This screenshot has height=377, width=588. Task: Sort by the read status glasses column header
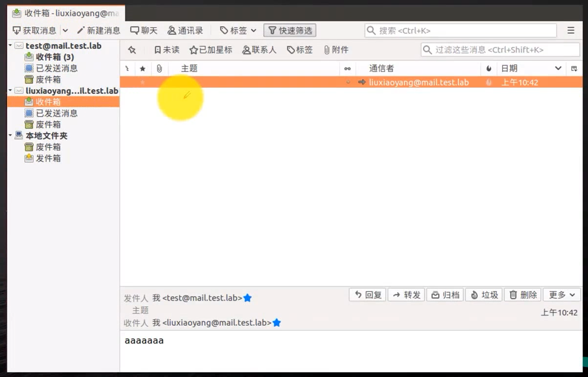point(347,68)
